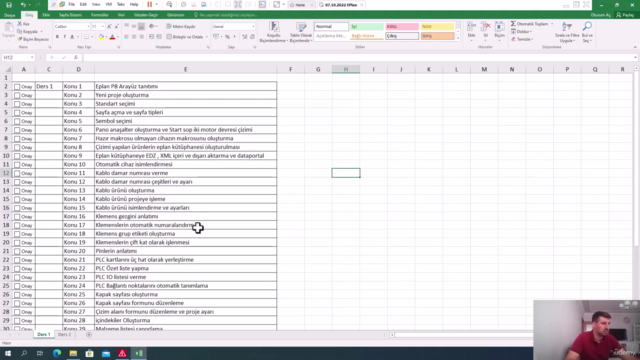The height and width of the screenshot is (360, 640).
Task: Save the workbook with the floppy icon
Action: click(x=9, y=5)
